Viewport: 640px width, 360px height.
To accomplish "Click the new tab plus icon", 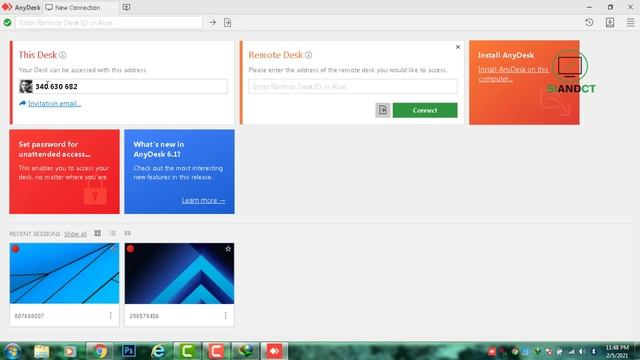I will tap(127, 7).
